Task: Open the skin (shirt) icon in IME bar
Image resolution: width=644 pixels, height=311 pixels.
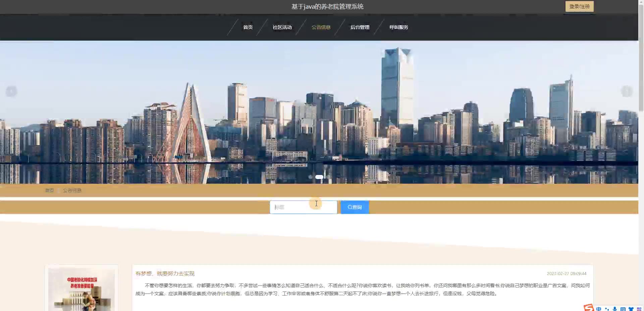Action: coord(631,309)
